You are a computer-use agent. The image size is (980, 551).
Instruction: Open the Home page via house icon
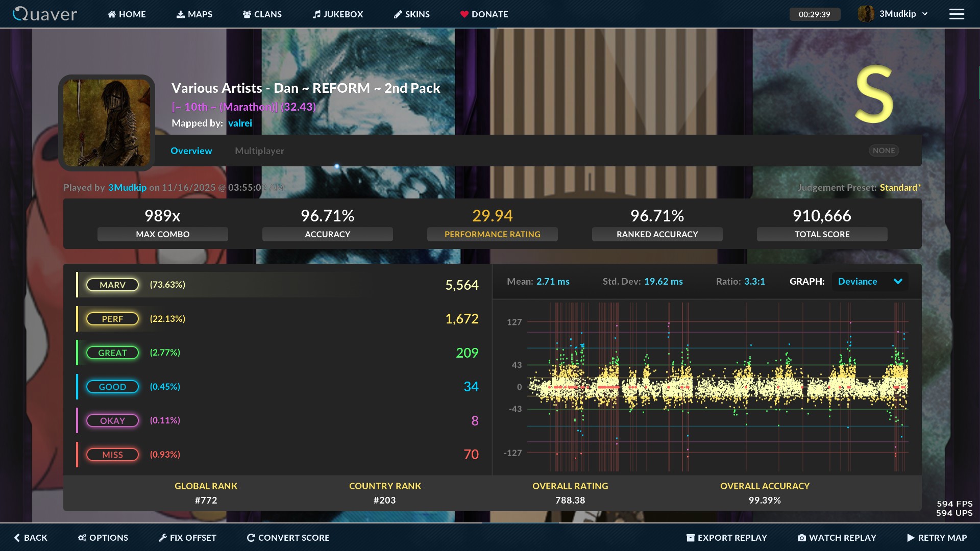click(112, 14)
